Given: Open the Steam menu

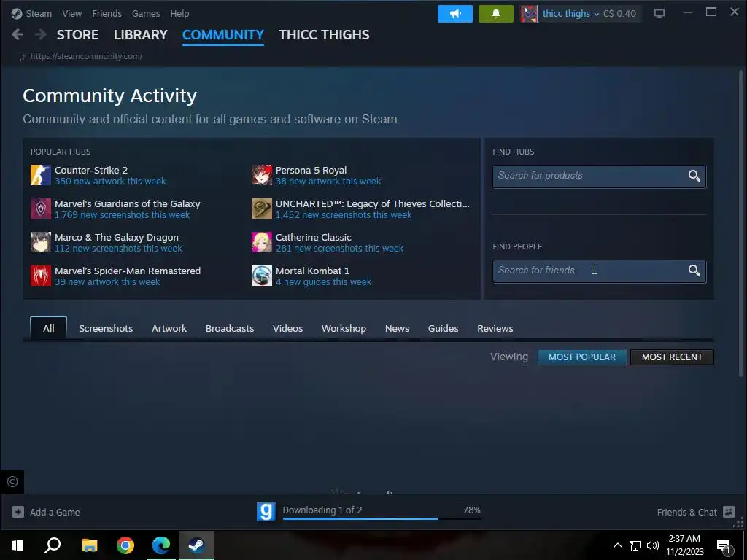Looking at the screenshot, I should (x=39, y=13).
